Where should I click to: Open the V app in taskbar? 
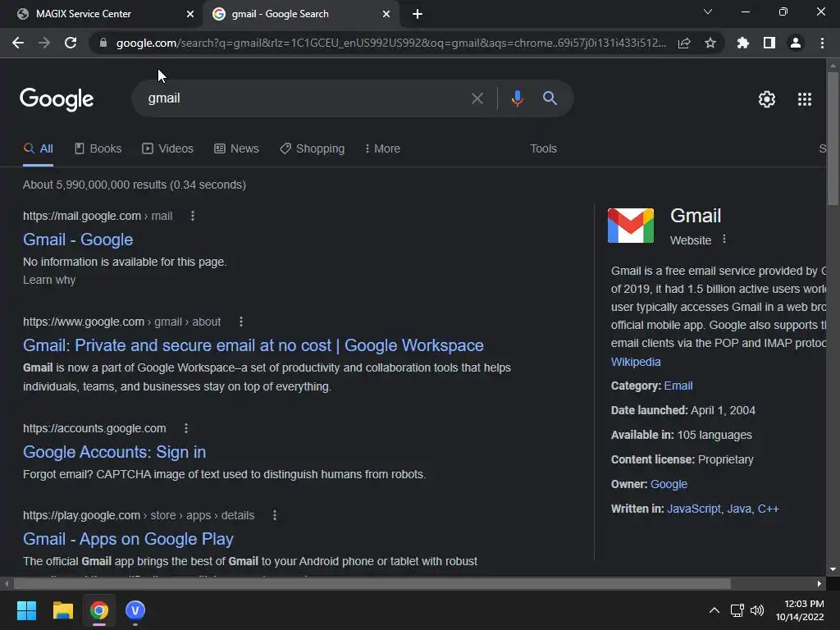click(135, 610)
